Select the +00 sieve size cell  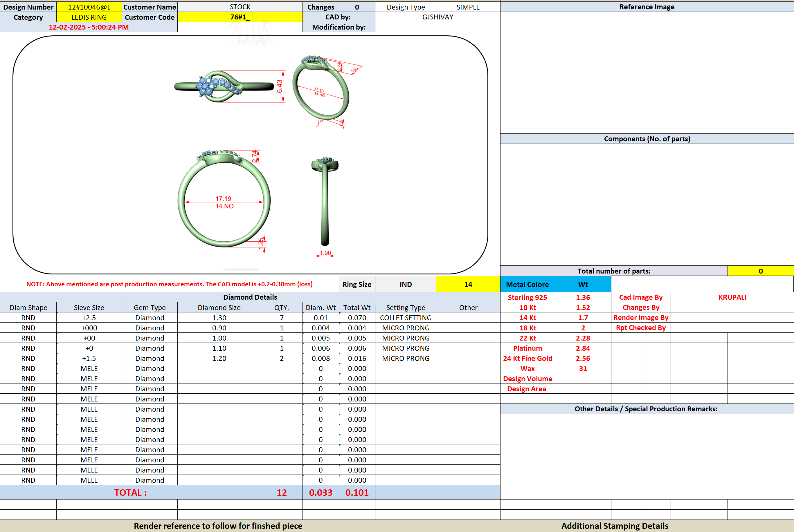tap(89, 338)
